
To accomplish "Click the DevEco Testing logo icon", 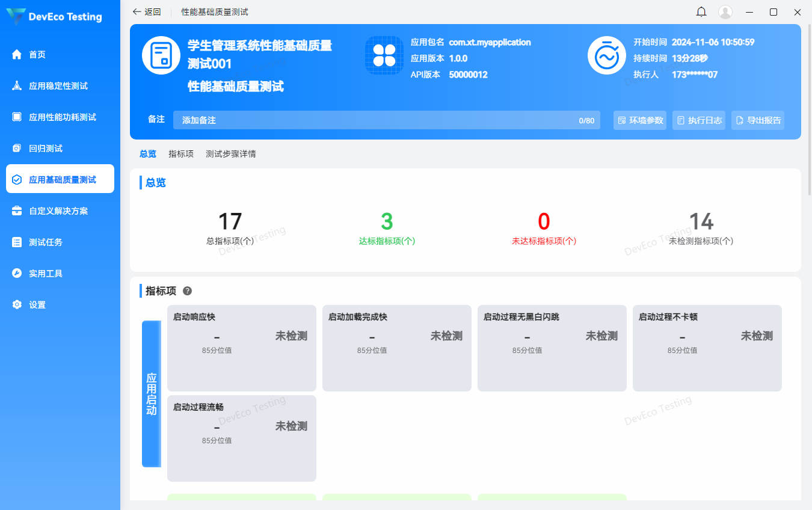I will [16, 16].
